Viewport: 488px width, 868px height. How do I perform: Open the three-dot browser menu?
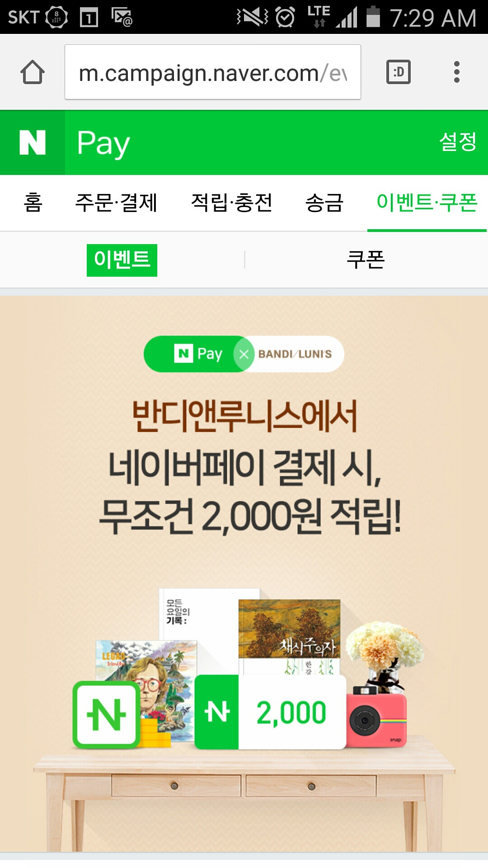[x=457, y=72]
